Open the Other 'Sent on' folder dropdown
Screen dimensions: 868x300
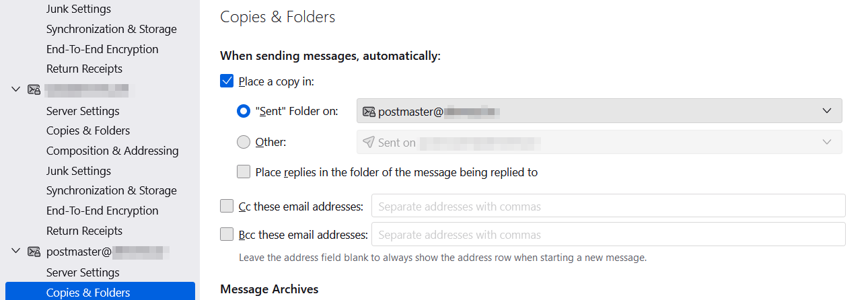point(599,143)
